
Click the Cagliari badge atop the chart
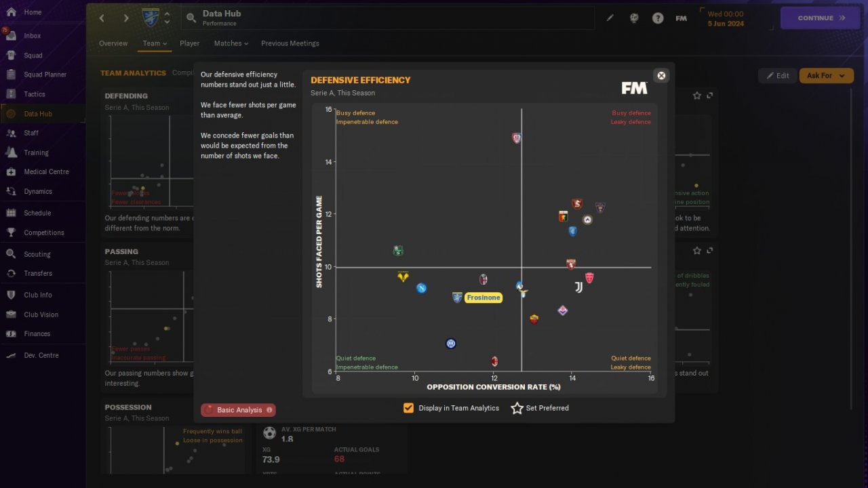click(517, 138)
